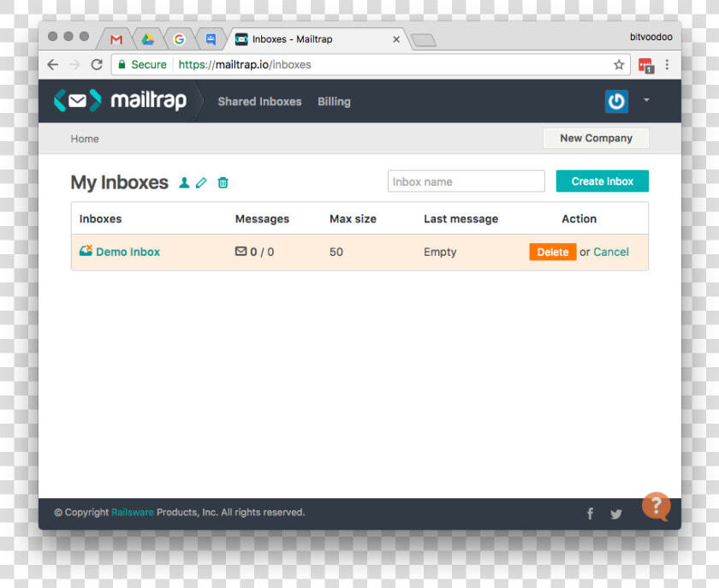Reload the current page
The height and width of the screenshot is (588, 719).
[x=97, y=65]
